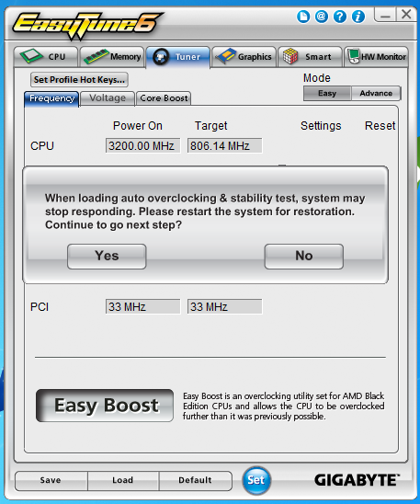Screen dimensions: 420x504
Task: Click Set Profile Hot Keys button
Action: (79, 80)
